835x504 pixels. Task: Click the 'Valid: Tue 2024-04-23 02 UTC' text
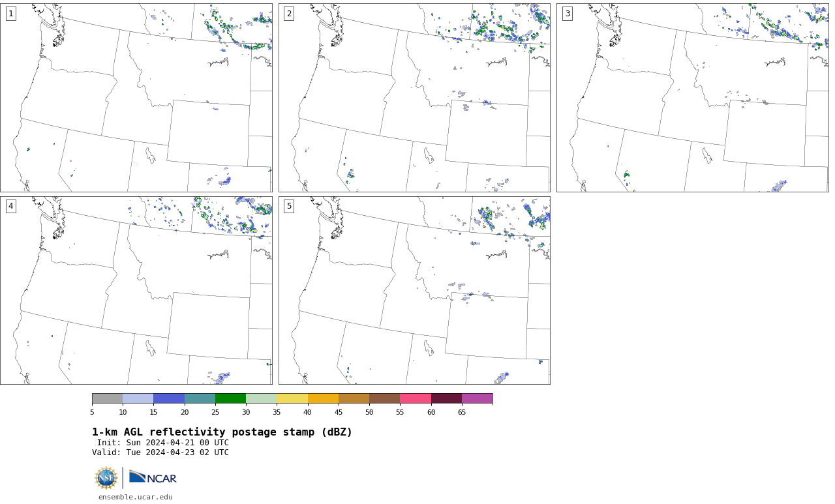tap(160, 452)
